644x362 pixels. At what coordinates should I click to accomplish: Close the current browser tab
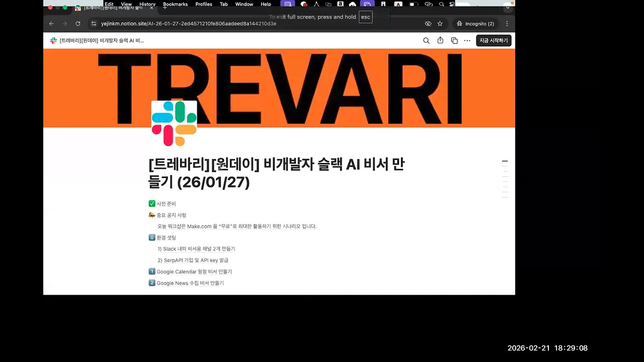(x=151, y=8)
